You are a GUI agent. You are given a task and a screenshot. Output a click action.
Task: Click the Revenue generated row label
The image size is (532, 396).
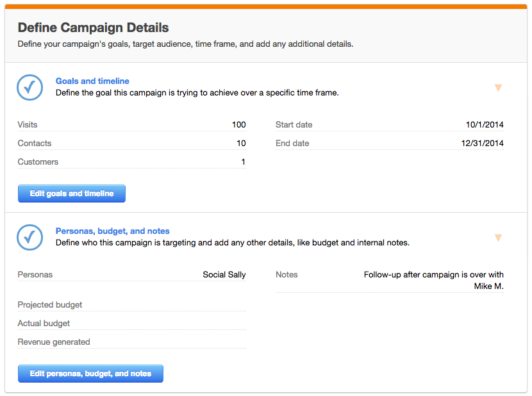(54, 342)
